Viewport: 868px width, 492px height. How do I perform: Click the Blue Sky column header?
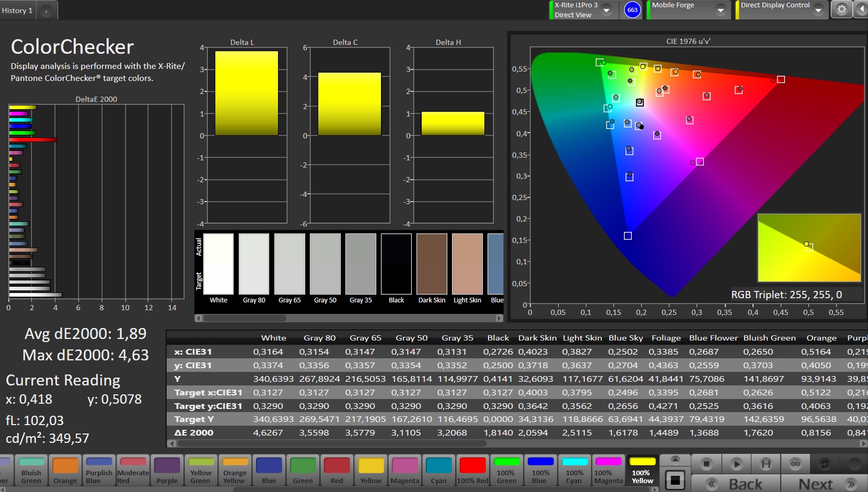click(x=626, y=338)
